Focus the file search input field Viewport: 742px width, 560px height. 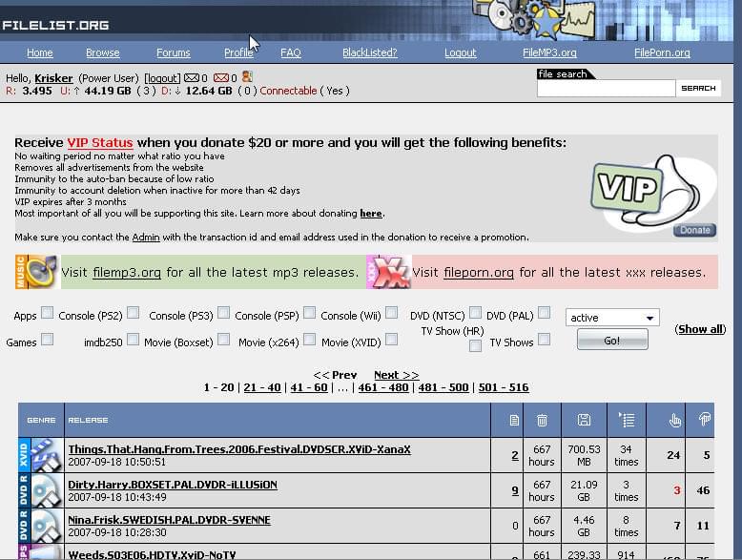click(607, 88)
